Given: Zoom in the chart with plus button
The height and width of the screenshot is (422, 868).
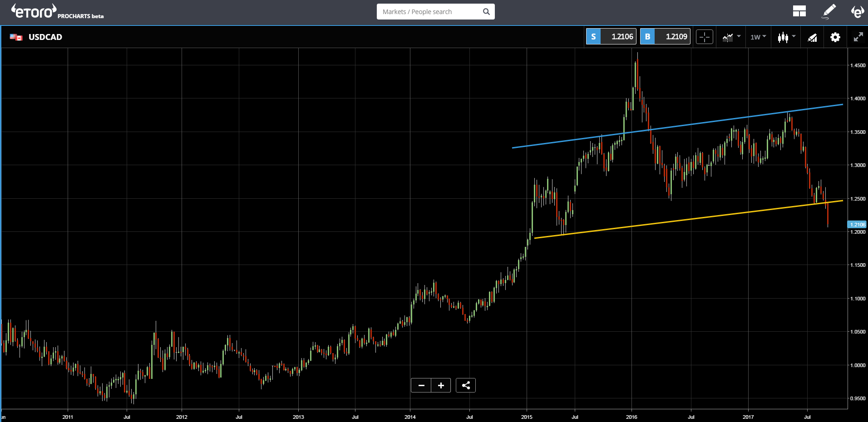Looking at the screenshot, I should coord(441,385).
